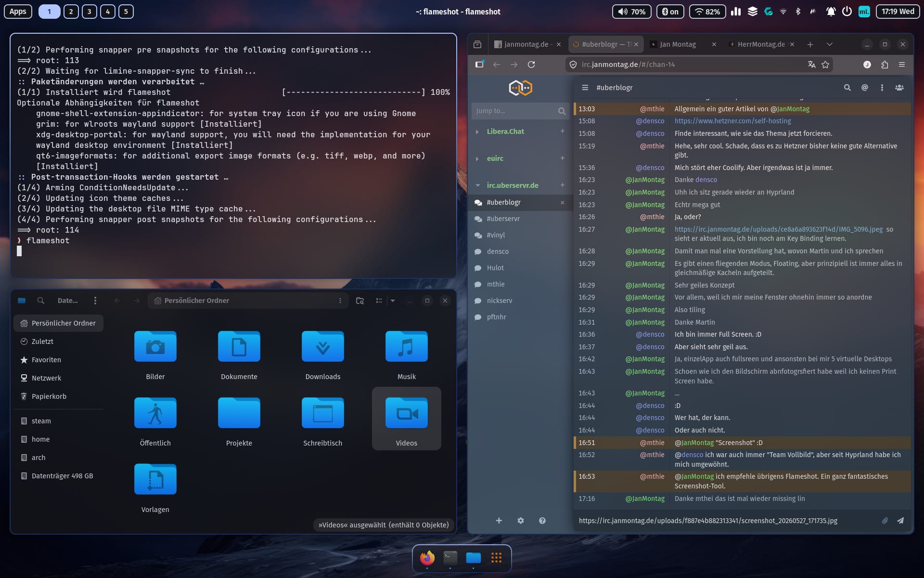
Task: Open the notification bell in top bar
Action: (831, 12)
